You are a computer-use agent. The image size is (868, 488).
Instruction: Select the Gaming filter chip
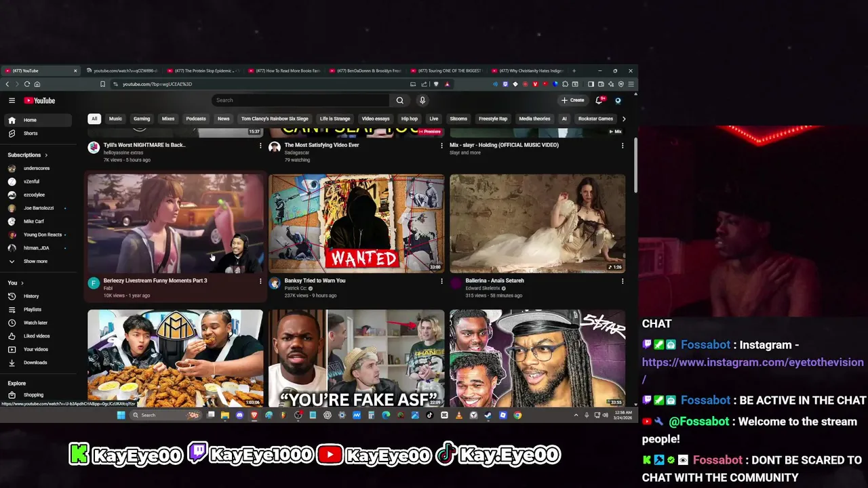click(x=142, y=119)
